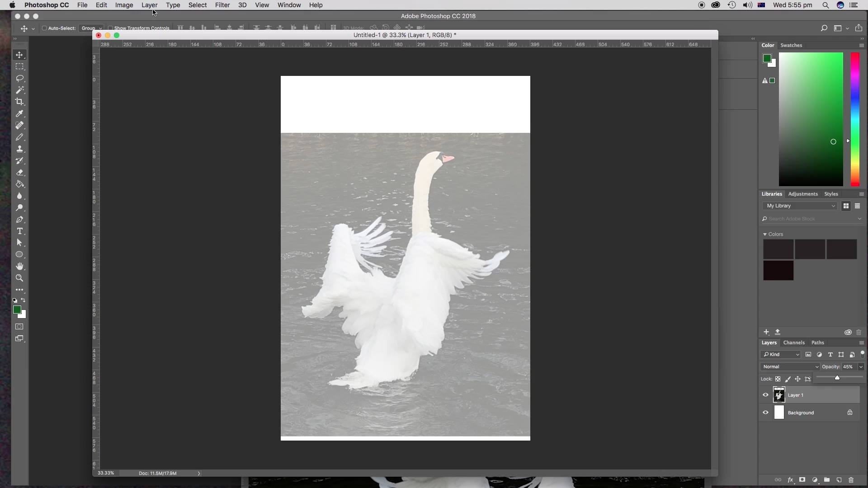Viewport: 868px width, 488px height.
Task: Open the Layer menu
Action: [149, 5]
